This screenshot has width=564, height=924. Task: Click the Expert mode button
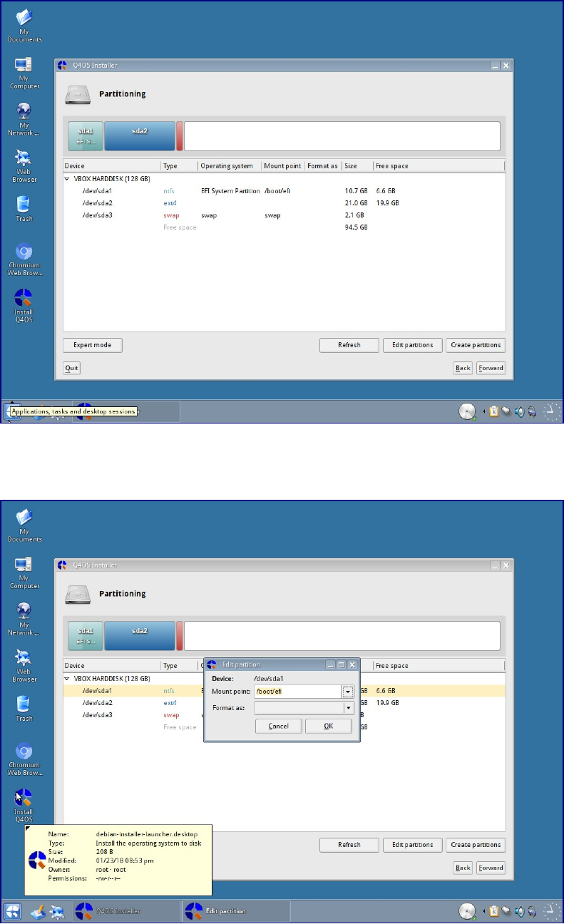point(93,345)
